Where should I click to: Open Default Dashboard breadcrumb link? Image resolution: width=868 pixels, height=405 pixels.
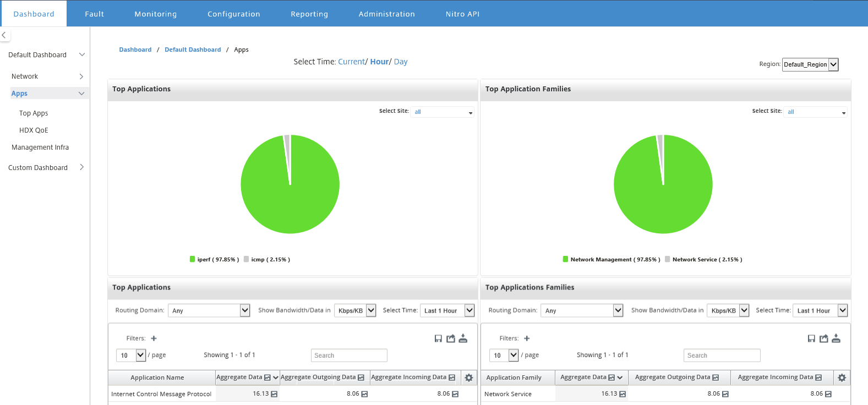click(x=193, y=50)
